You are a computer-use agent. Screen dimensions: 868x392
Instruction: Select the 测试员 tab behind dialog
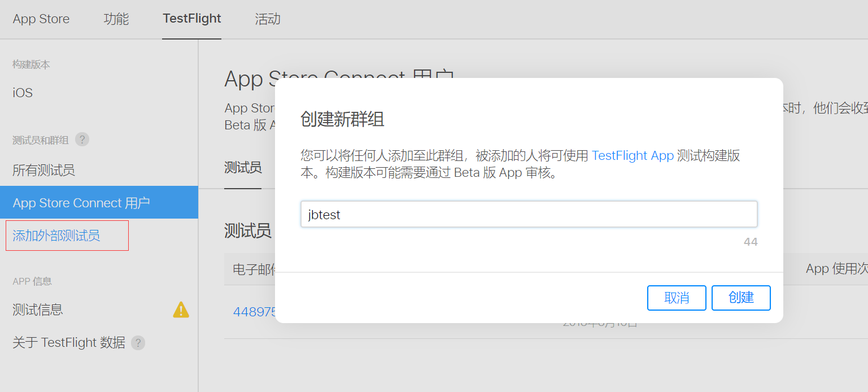click(243, 168)
